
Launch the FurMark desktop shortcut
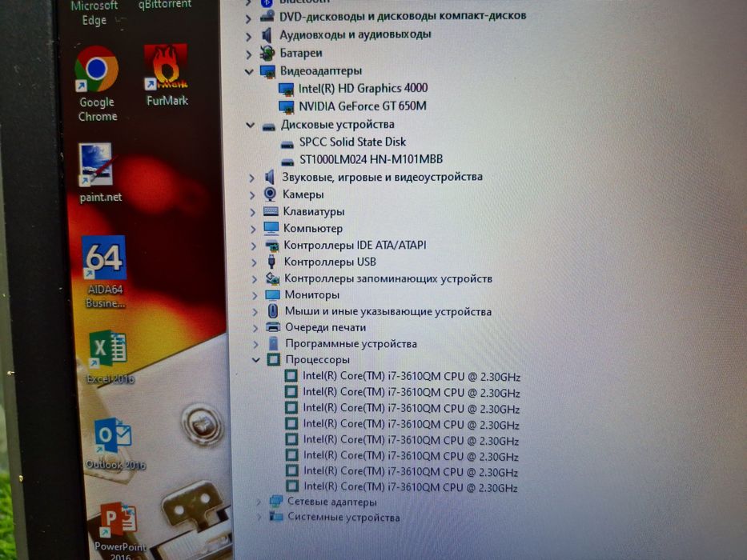click(167, 75)
